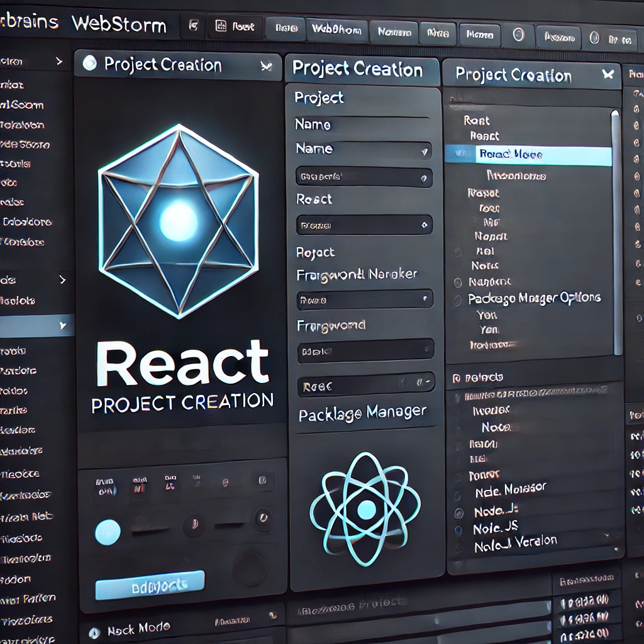Image resolution: width=644 pixels, height=644 pixels.
Task: Open the React toolbar tab with the grid icon
Action: click(235, 26)
